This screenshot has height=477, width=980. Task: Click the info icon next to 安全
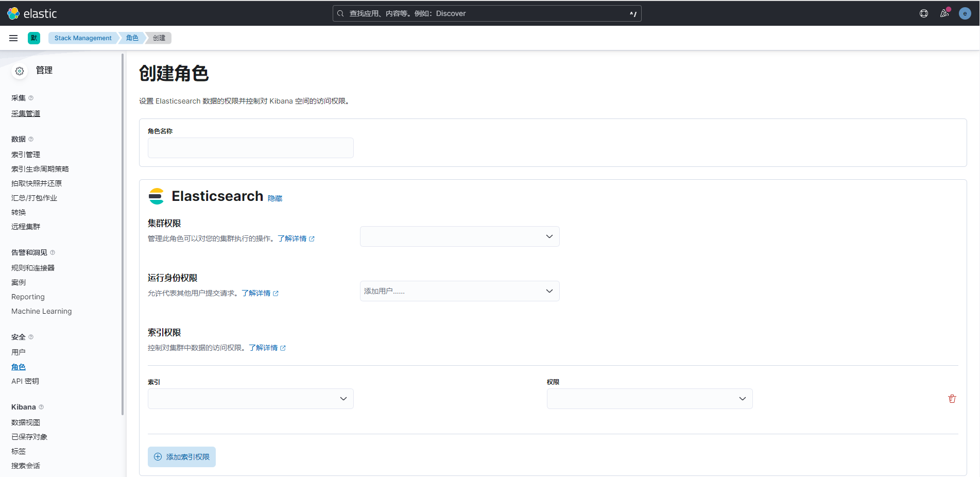point(31,337)
